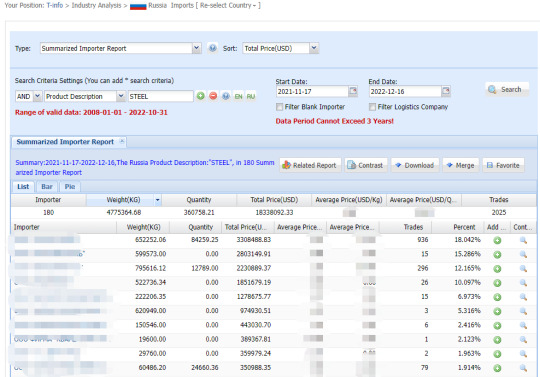540x377 pixels.
Task: Click the 652252.06 weight cell
Action: click(150, 240)
